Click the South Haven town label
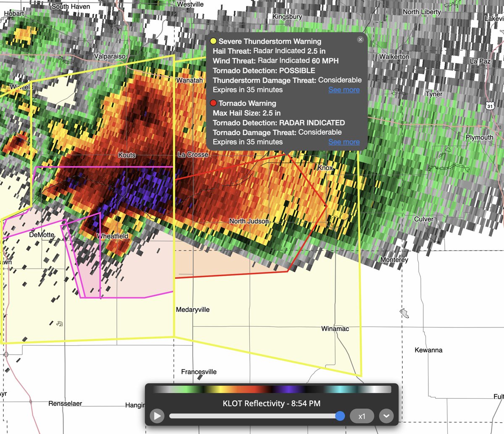Screen dimensions: 504x434 point(71,7)
